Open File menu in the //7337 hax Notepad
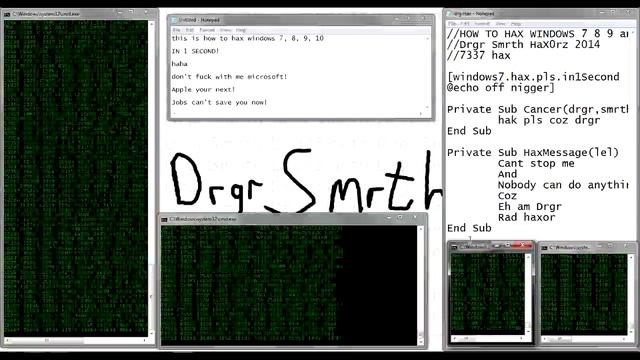 coord(452,24)
